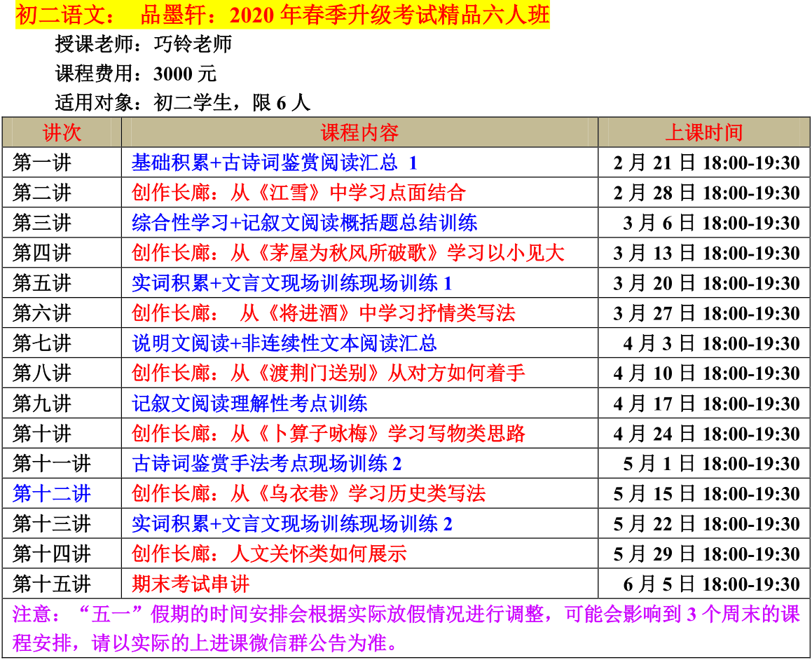Click the 课程内容 column header
The image size is (812, 660).
(359, 132)
